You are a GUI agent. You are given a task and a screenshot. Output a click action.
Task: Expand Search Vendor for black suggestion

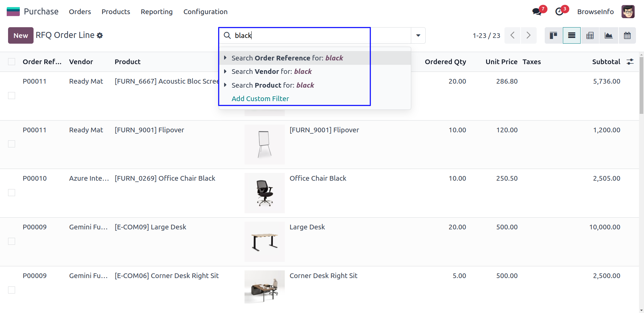pyautogui.click(x=225, y=72)
